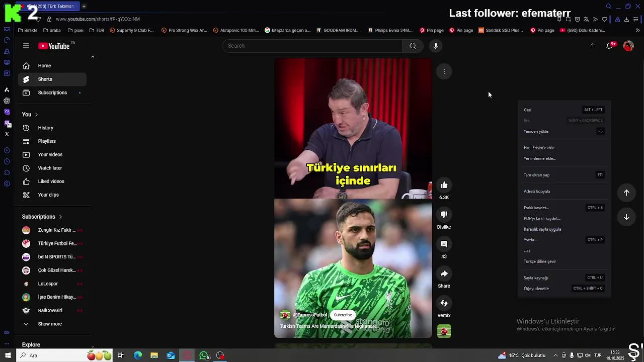Image resolution: width=644 pixels, height=362 pixels.
Task: Select Öğeyi denetle
Action: [564, 289]
